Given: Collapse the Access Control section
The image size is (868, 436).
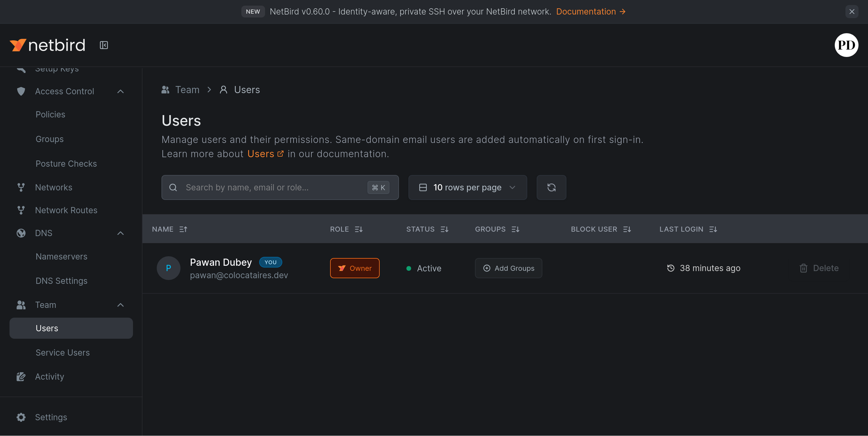Looking at the screenshot, I should pyautogui.click(x=120, y=91).
